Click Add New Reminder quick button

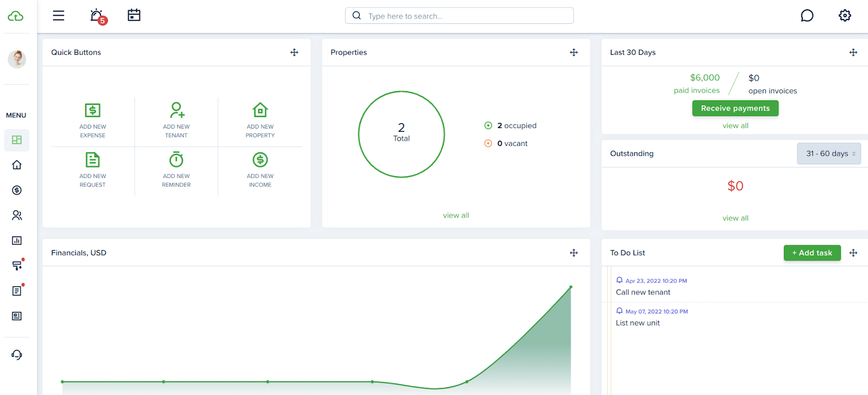click(176, 170)
